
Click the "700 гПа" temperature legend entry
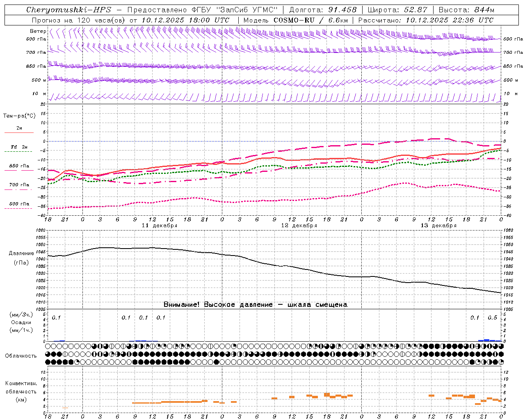coord(19,185)
